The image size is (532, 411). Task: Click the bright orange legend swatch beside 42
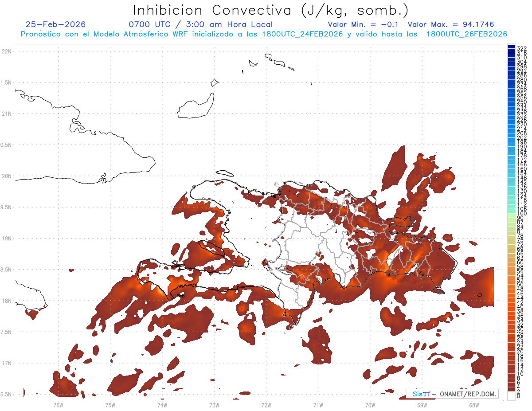coord(511,301)
